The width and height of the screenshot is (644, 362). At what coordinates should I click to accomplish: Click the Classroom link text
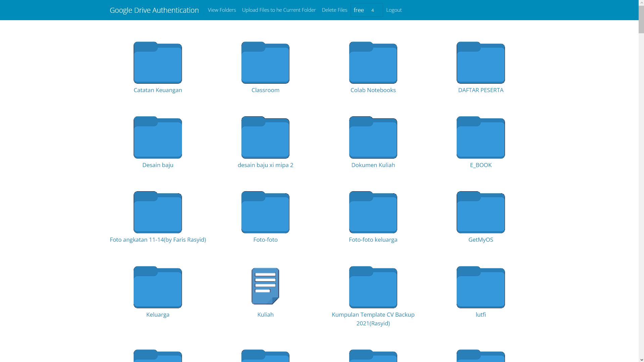(x=265, y=90)
